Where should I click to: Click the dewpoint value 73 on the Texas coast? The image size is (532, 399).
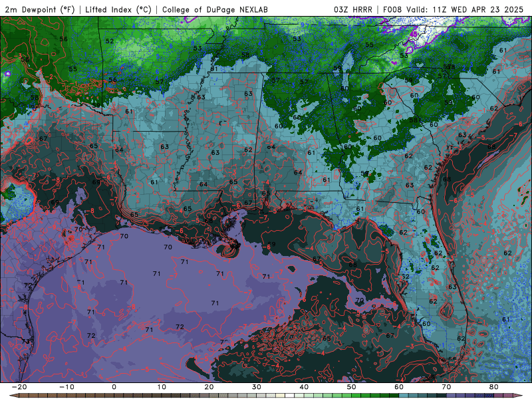tap(26, 341)
